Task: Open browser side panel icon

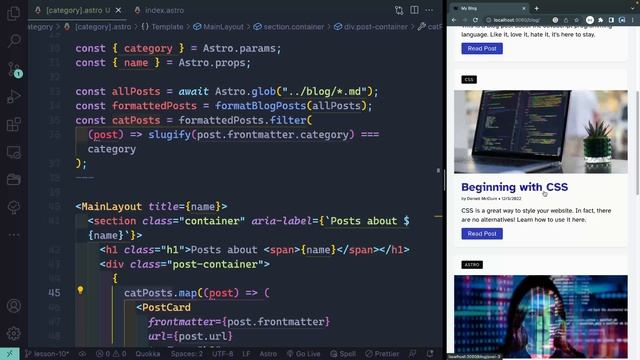Action: [611, 20]
